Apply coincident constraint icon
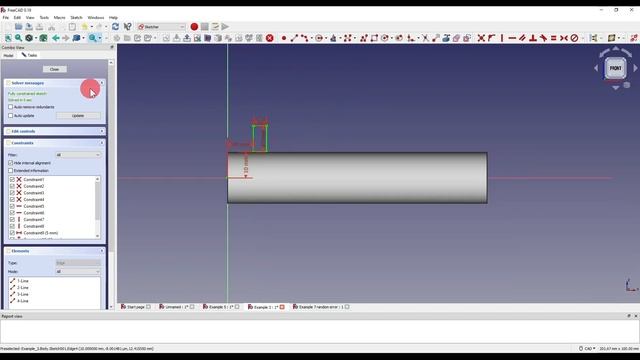Image resolution: width=640 pixels, height=360 pixels. click(x=481, y=38)
